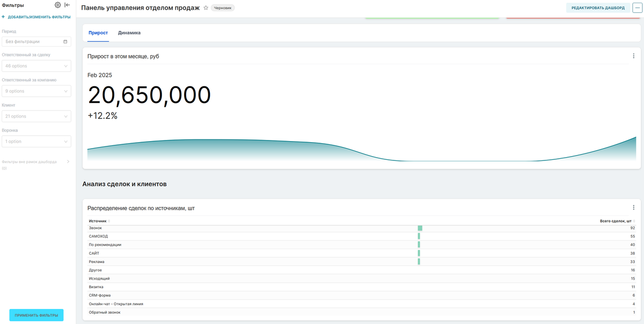Open Воронка dropdown
Screen dimensions: 644x324
[36, 142]
